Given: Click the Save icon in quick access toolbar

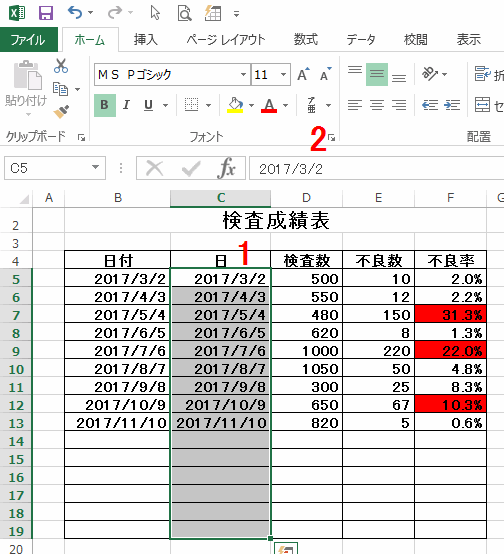Looking at the screenshot, I should tap(46, 13).
